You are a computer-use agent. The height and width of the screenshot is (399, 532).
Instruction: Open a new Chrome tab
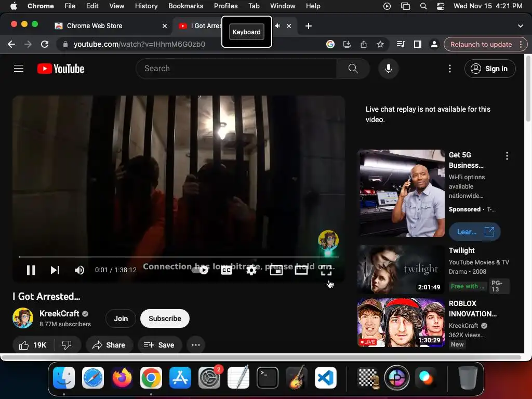coord(309,26)
